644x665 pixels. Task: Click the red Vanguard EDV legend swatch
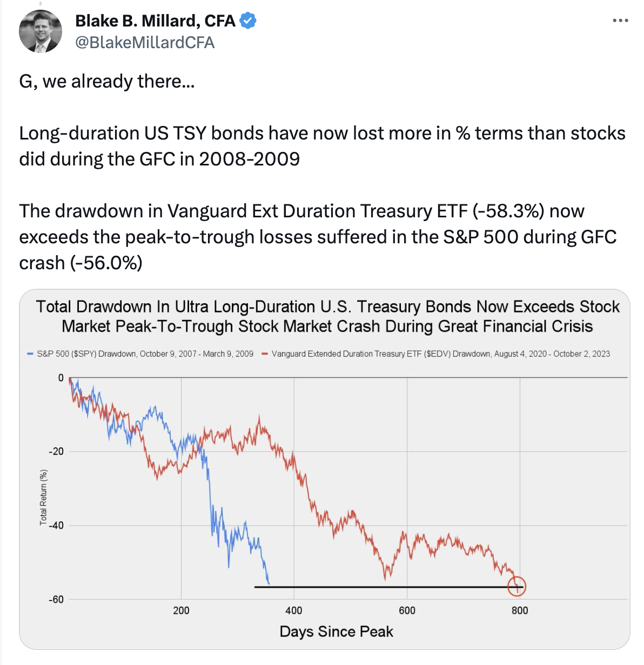click(265, 354)
